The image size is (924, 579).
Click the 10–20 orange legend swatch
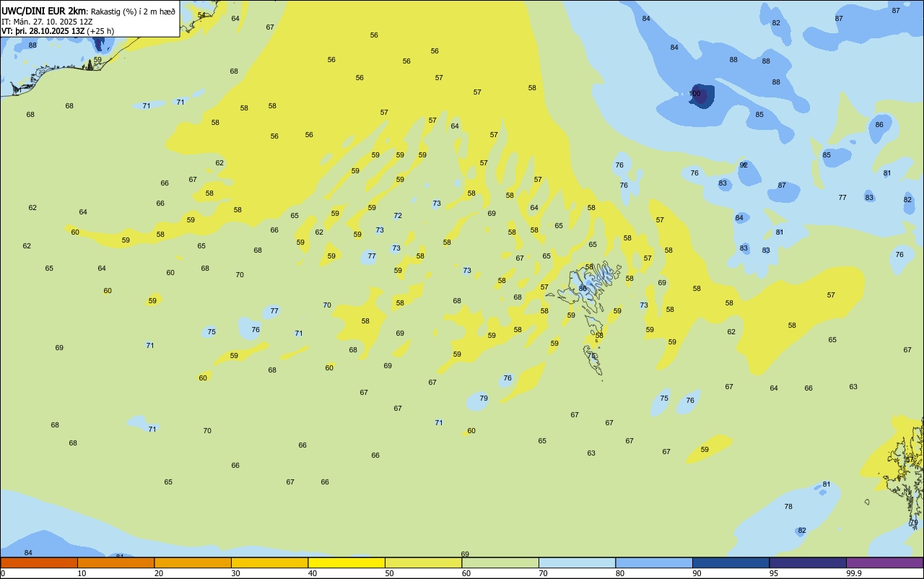click(115, 562)
